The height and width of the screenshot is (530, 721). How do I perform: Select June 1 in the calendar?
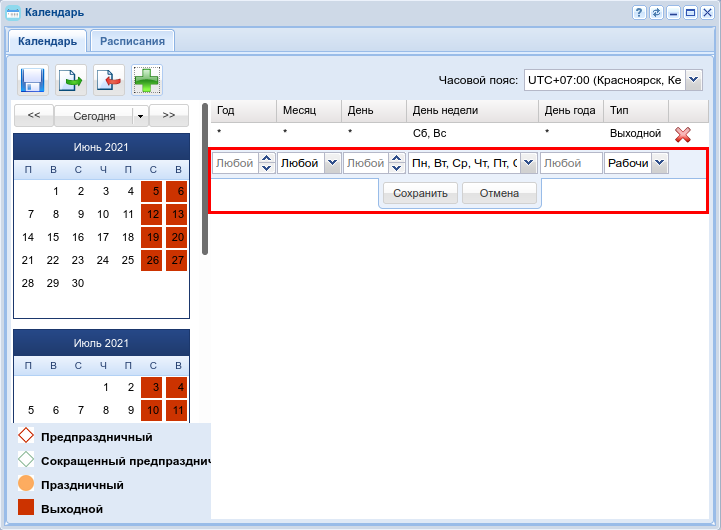tap(55, 191)
